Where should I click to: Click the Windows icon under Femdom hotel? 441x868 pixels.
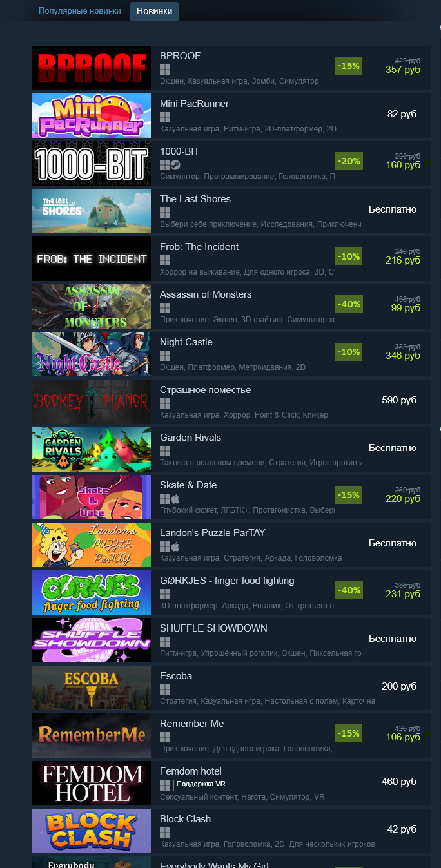(165, 785)
